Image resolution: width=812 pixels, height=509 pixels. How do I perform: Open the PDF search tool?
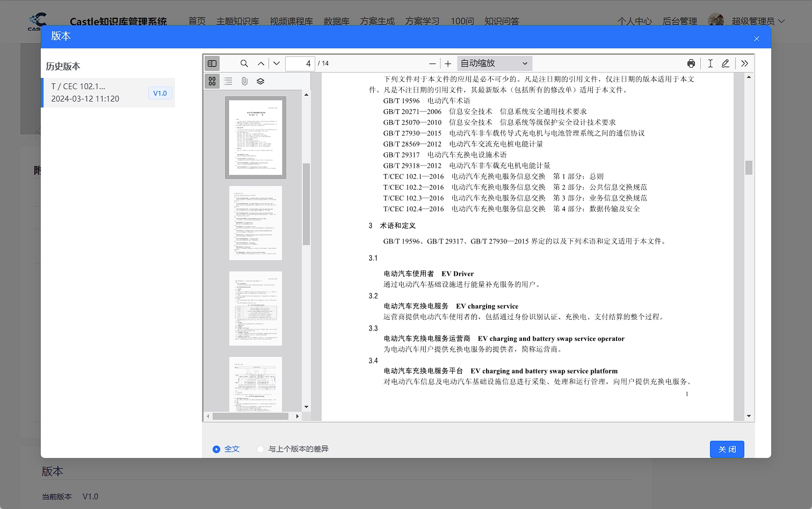click(x=244, y=63)
